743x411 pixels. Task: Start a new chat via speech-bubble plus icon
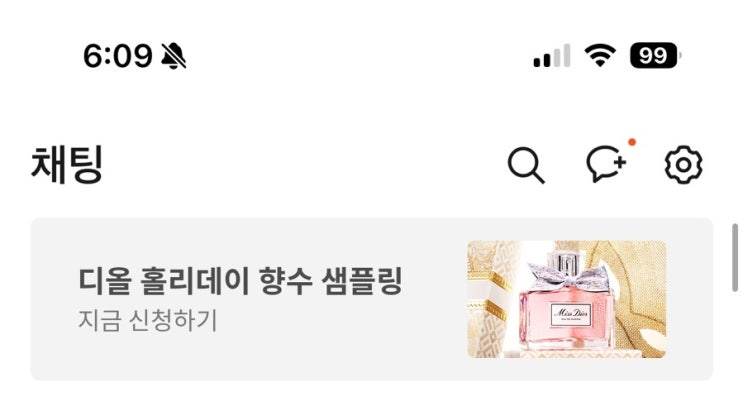tap(606, 164)
